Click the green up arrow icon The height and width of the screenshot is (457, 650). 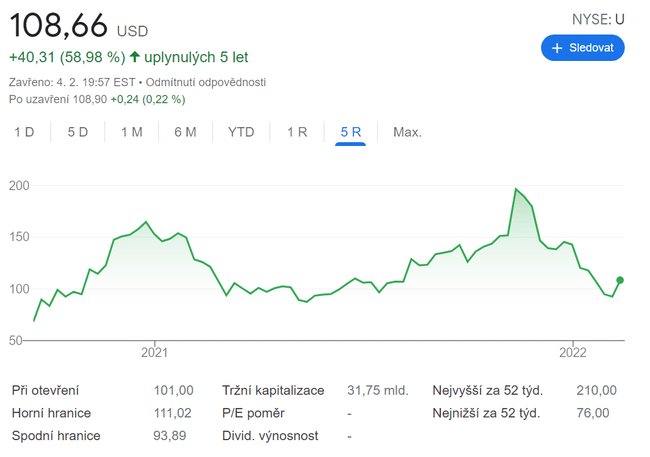click(134, 57)
